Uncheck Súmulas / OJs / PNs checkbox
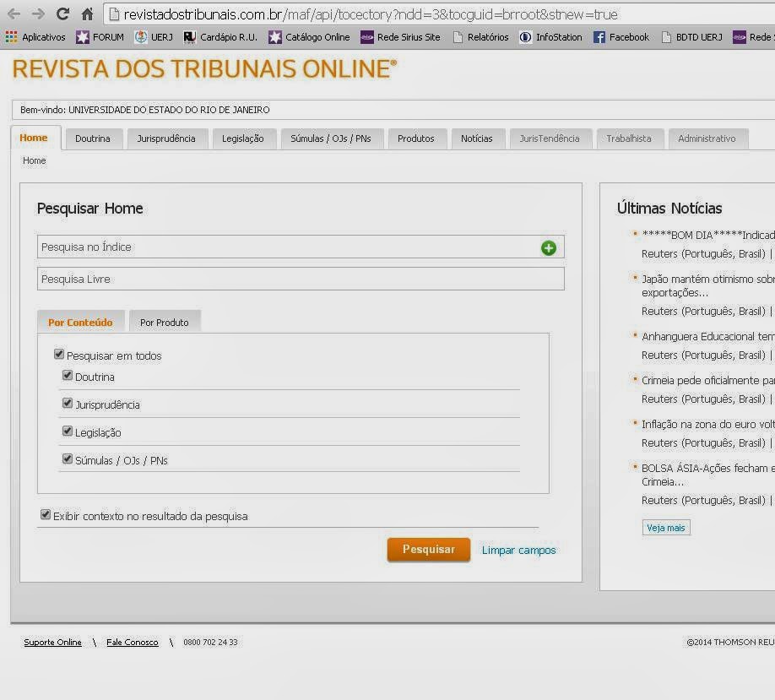The height and width of the screenshot is (700, 775). [x=68, y=459]
